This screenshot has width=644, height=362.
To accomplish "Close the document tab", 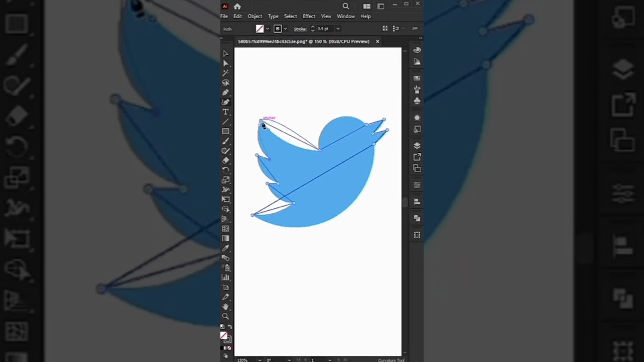I will tap(377, 41).
